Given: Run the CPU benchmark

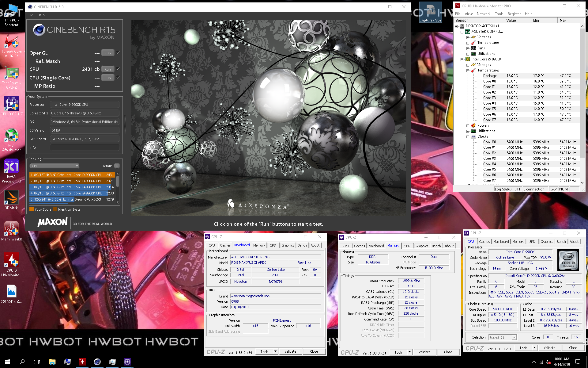Looking at the screenshot, I should (x=107, y=69).
